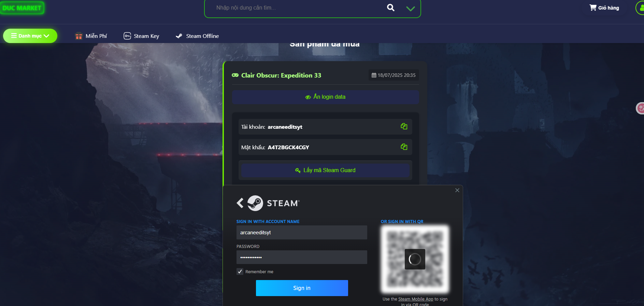This screenshot has width=644, height=306.
Task: Expand the search filter chevron
Action: 411,9
